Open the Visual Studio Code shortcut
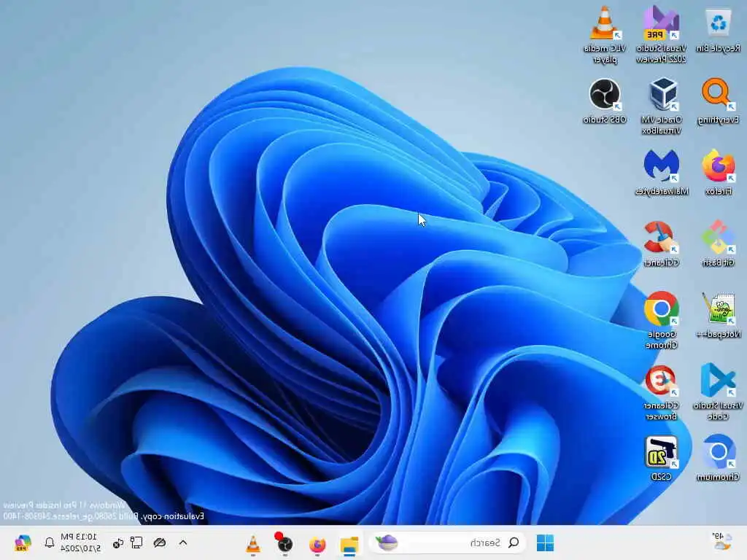The height and width of the screenshot is (560, 747). 718,392
